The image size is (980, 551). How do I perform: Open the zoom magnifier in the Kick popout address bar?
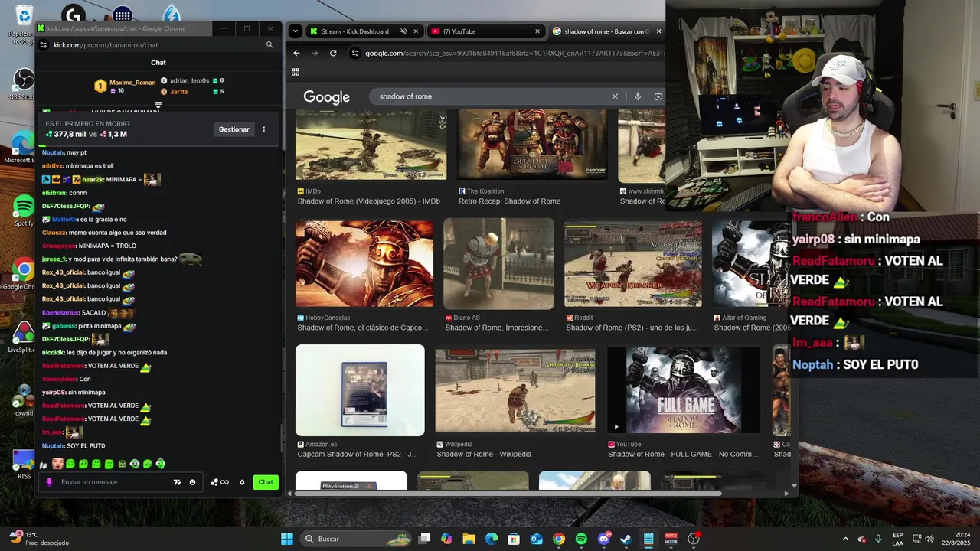269,45
